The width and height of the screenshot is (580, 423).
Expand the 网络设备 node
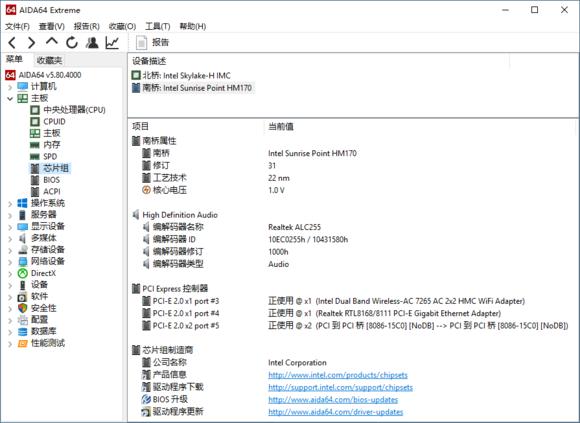click(x=10, y=262)
